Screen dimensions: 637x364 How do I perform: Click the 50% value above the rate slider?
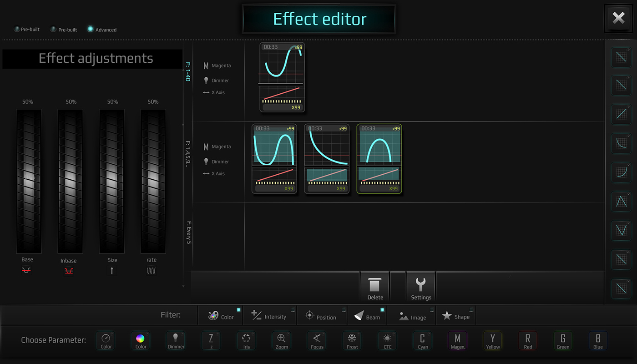point(153,102)
